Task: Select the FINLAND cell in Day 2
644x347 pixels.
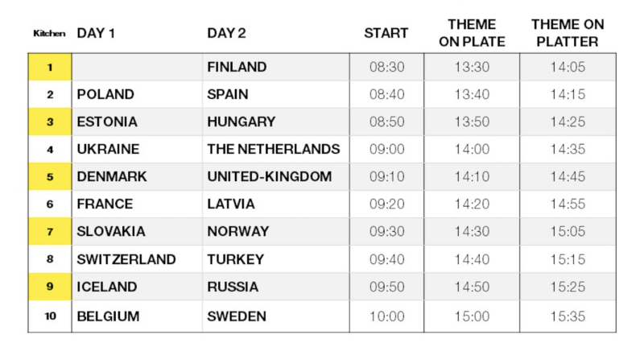Action: click(x=275, y=67)
